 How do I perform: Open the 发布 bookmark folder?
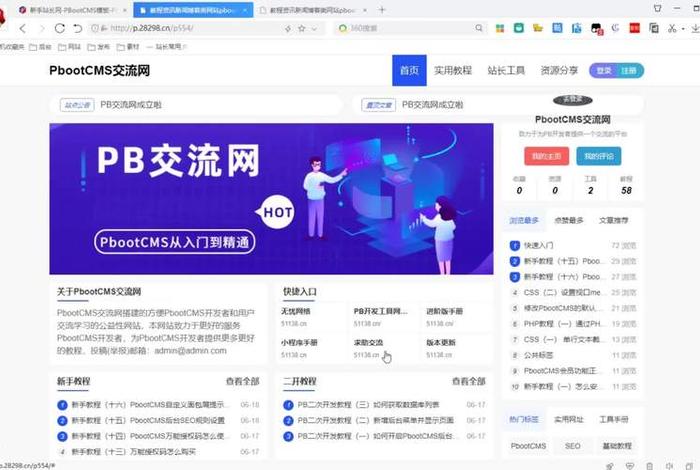click(x=99, y=46)
